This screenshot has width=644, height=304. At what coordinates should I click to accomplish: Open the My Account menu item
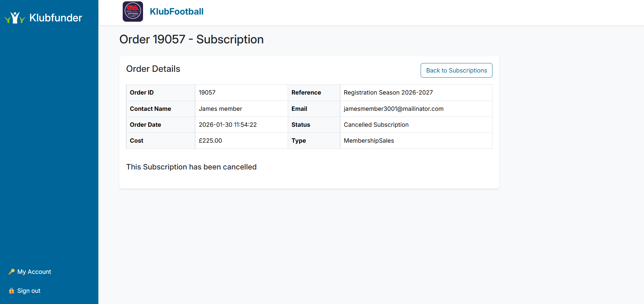34,272
